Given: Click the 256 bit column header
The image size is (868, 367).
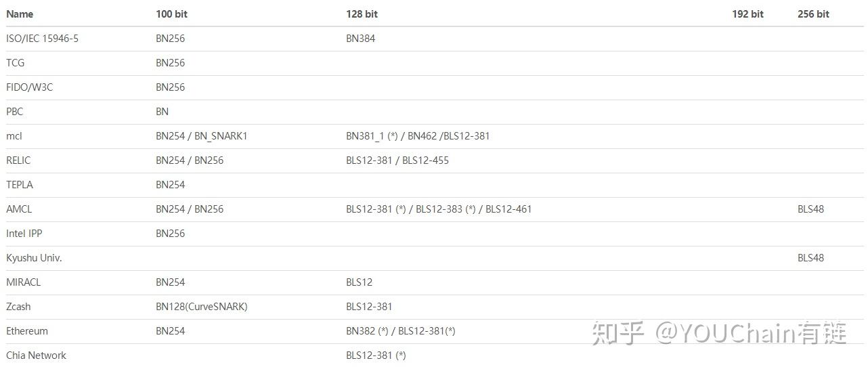Looking at the screenshot, I should click(x=813, y=14).
